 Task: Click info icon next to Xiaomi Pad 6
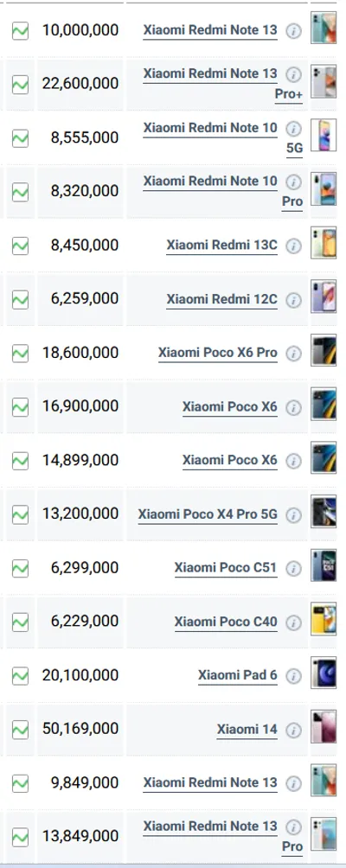293,676
